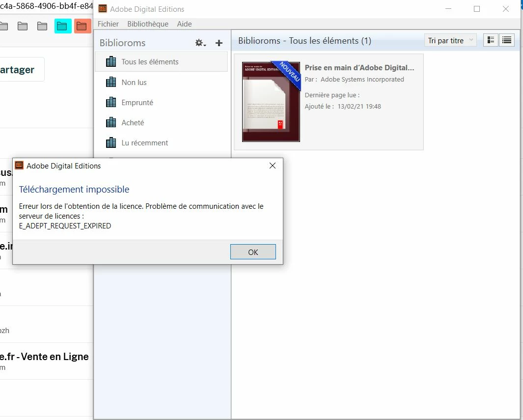Click the Tous les éléments bookshelf icon
The width and height of the screenshot is (523, 420).
[110, 62]
